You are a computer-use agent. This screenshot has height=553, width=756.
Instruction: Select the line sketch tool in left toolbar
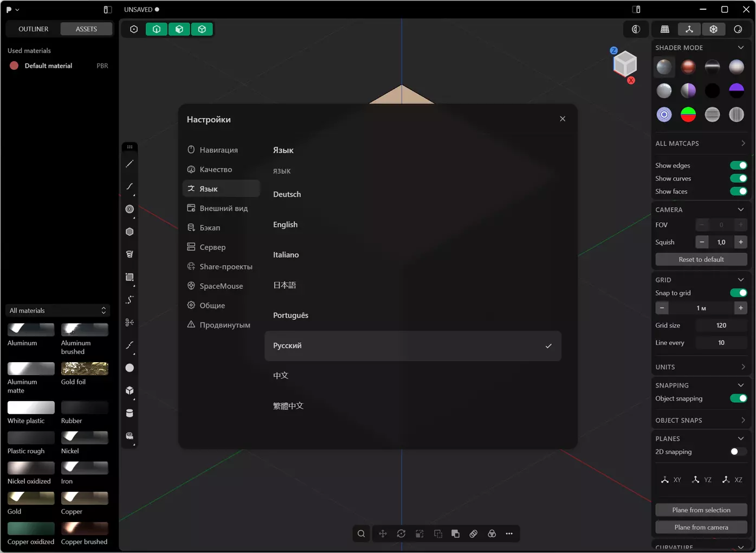(130, 164)
